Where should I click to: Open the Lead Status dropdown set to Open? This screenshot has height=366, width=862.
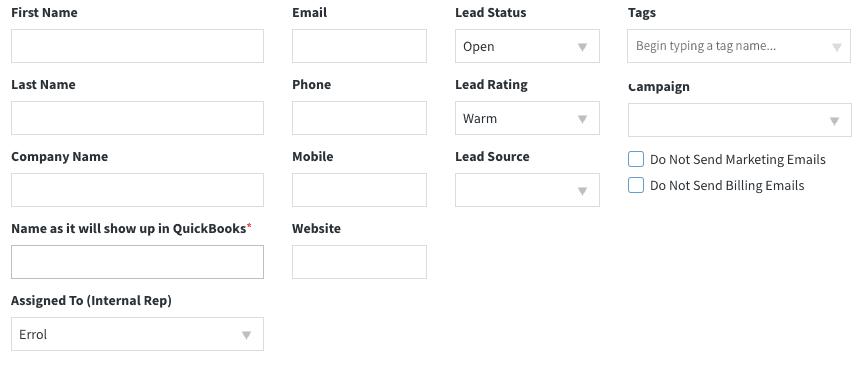(x=527, y=46)
